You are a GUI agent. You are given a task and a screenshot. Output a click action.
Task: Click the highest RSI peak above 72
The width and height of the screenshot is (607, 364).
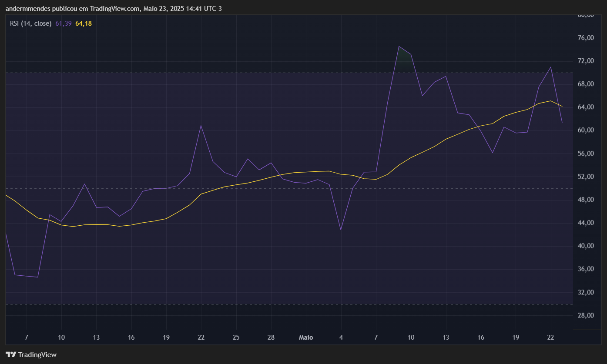click(x=399, y=47)
